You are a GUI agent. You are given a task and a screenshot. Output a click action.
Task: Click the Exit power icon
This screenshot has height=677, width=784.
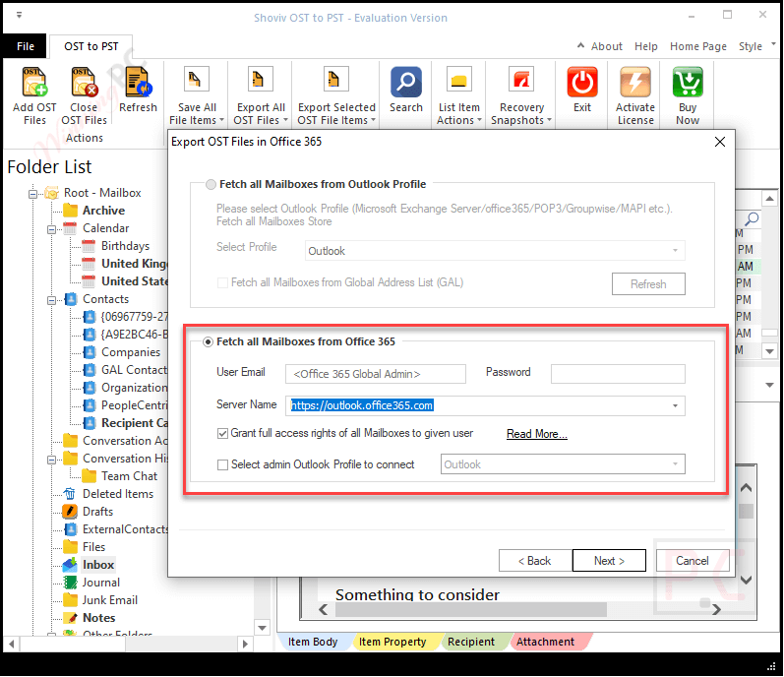coord(582,83)
